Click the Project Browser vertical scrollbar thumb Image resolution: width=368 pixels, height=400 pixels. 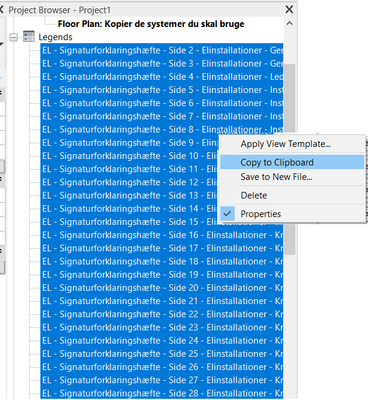289,159
